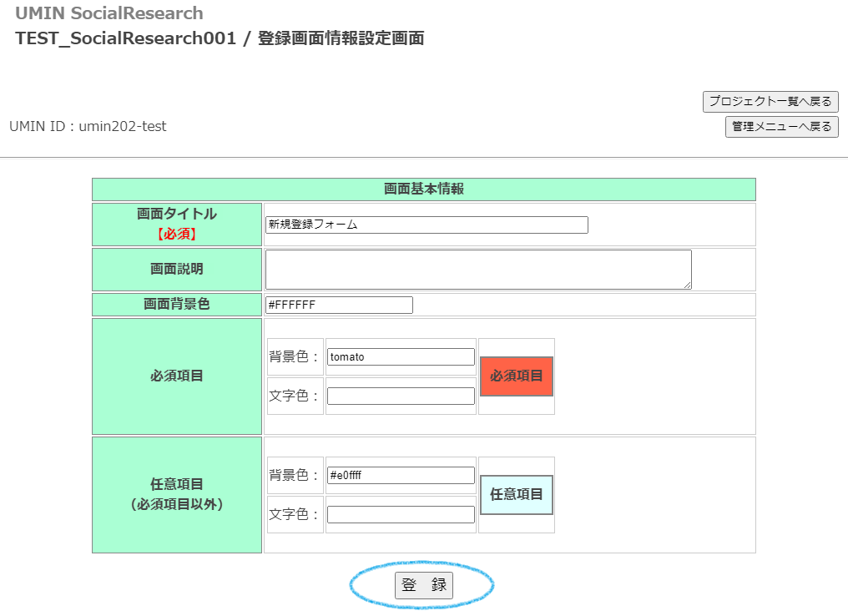Focus the empty 文字色 field under 任意項目
The height and width of the screenshot is (616, 848).
coord(401,514)
